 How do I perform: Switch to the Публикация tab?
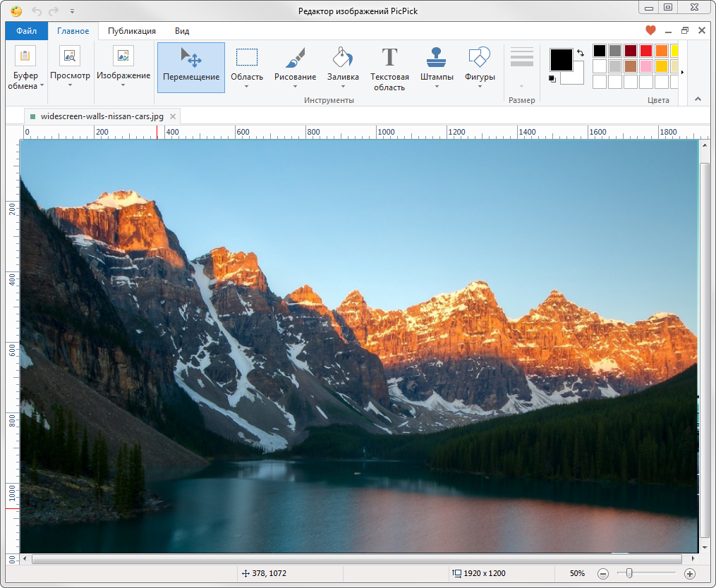[x=132, y=31]
